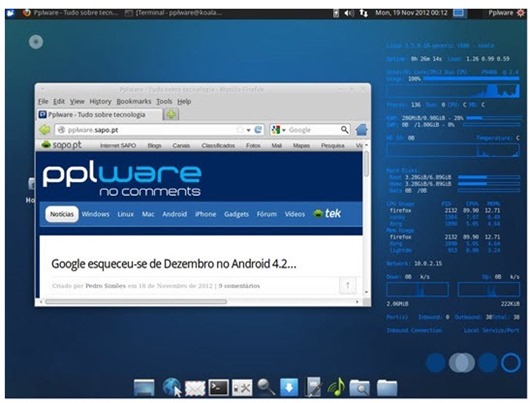Switch to the Terminal window in the panel taskbar
Screen dimensions: 530x403
(x=174, y=13)
